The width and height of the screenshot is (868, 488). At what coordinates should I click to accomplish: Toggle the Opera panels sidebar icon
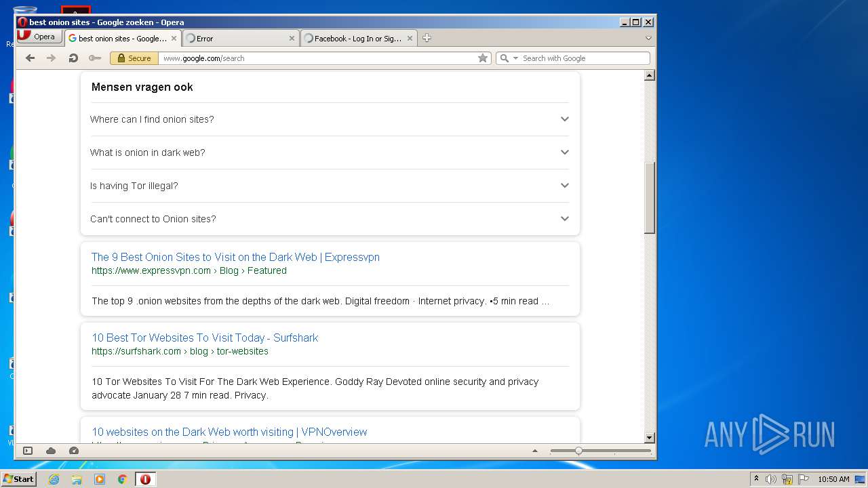(28, 451)
